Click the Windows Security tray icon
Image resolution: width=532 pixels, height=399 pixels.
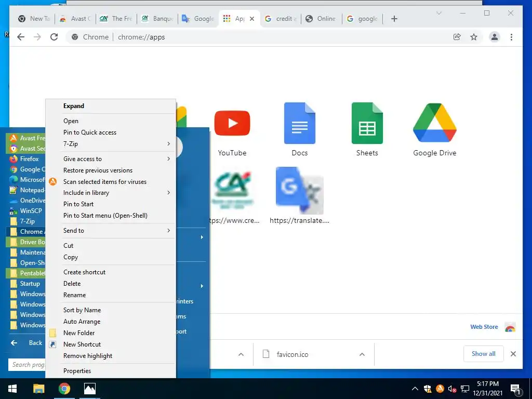[x=428, y=389]
